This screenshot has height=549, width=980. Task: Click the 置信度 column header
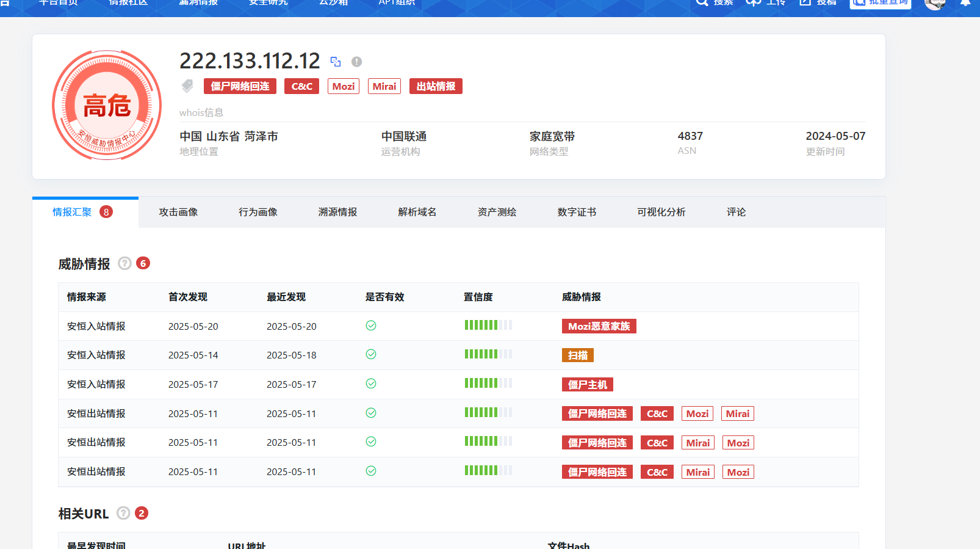point(478,297)
